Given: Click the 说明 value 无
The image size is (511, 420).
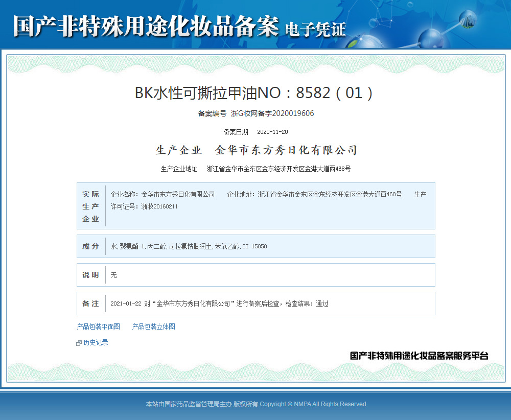Looking at the screenshot, I should pyautogui.click(x=114, y=275).
